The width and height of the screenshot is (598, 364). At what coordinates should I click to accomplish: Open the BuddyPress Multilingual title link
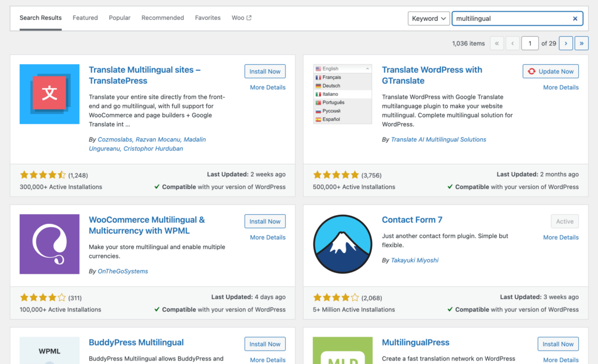[x=136, y=342]
